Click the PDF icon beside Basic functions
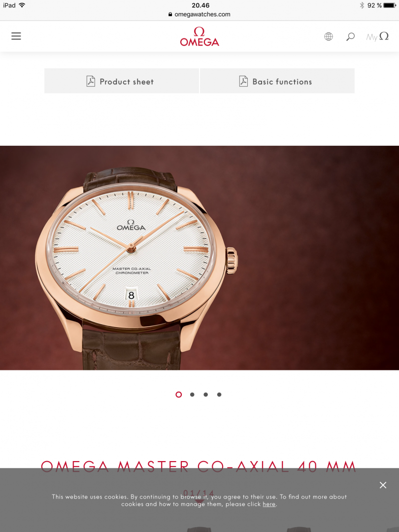The height and width of the screenshot is (532, 399). [243, 81]
